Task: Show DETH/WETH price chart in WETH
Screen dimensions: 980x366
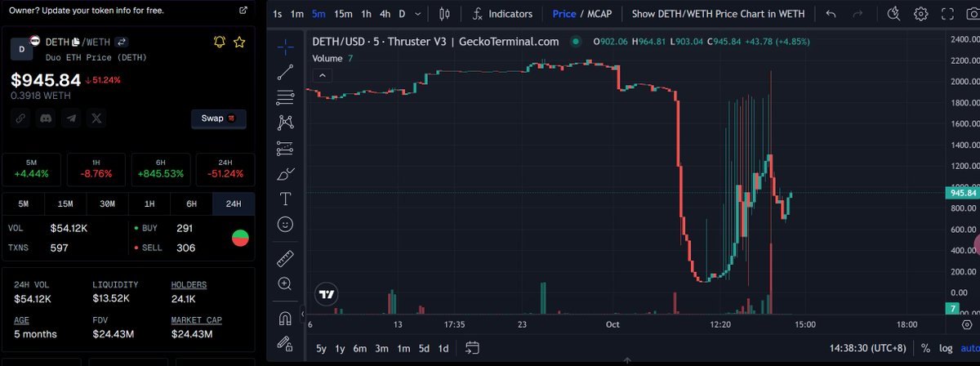Action: [718, 14]
